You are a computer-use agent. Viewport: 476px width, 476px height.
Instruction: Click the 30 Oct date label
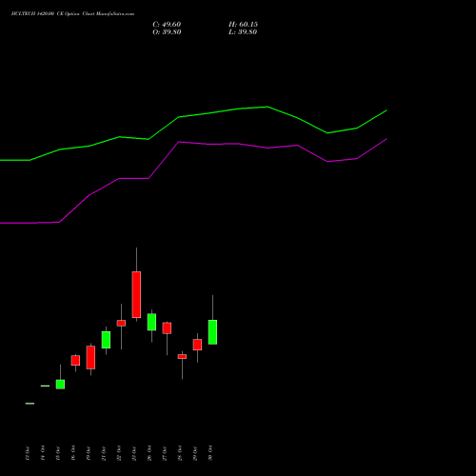tap(210, 453)
